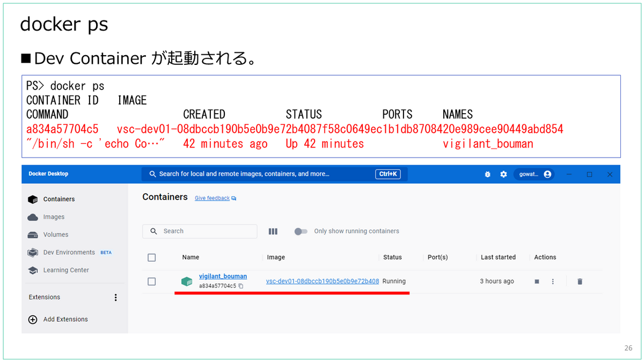Sort by the Last started column header
This screenshot has width=644, height=362.
(x=498, y=257)
